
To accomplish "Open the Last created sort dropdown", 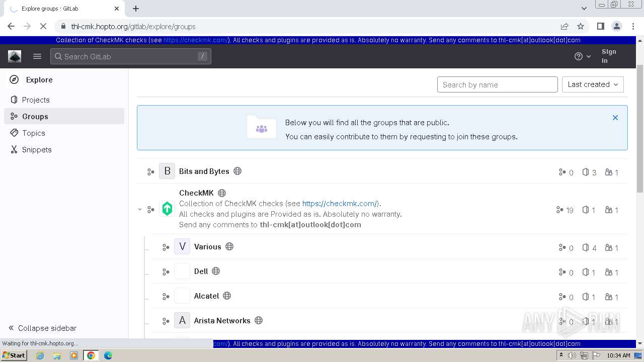I will tap(593, 84).
